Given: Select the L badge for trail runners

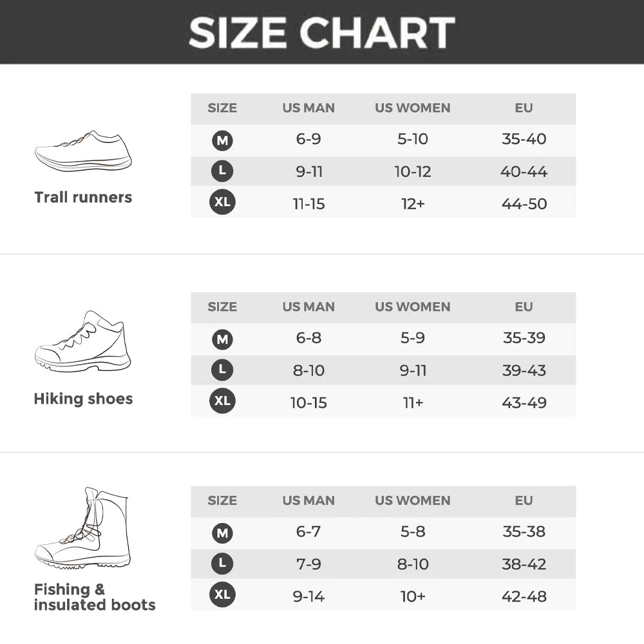Looking at the screenshot, I should coord(222,171).
